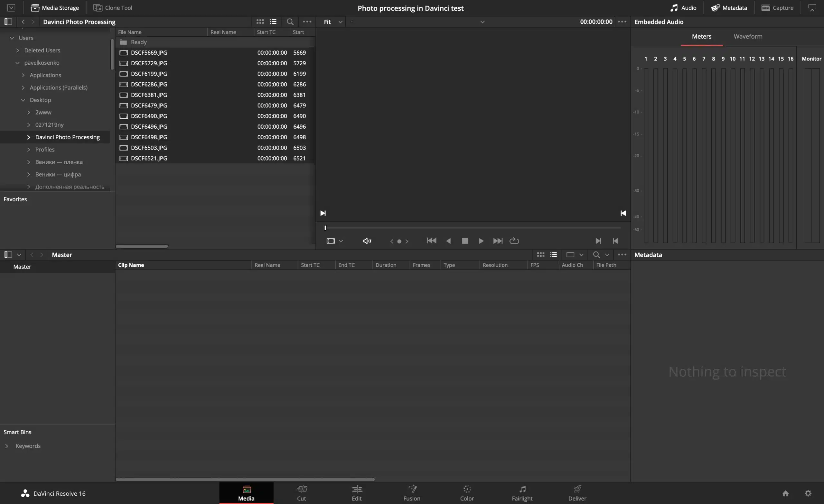Switch to the Fusion page
Viewport: 824px width, 504px height.
pyautogui.click(x=412, y=493)
